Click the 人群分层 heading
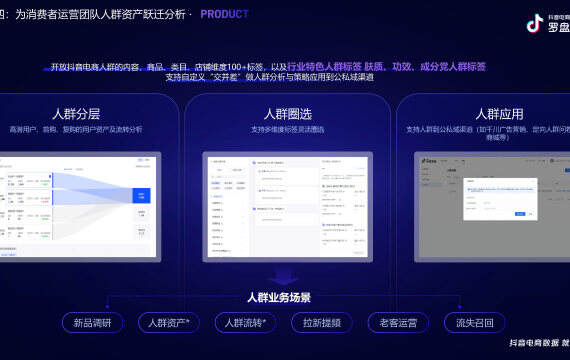570x360 pixels. (x=76, y=114)
